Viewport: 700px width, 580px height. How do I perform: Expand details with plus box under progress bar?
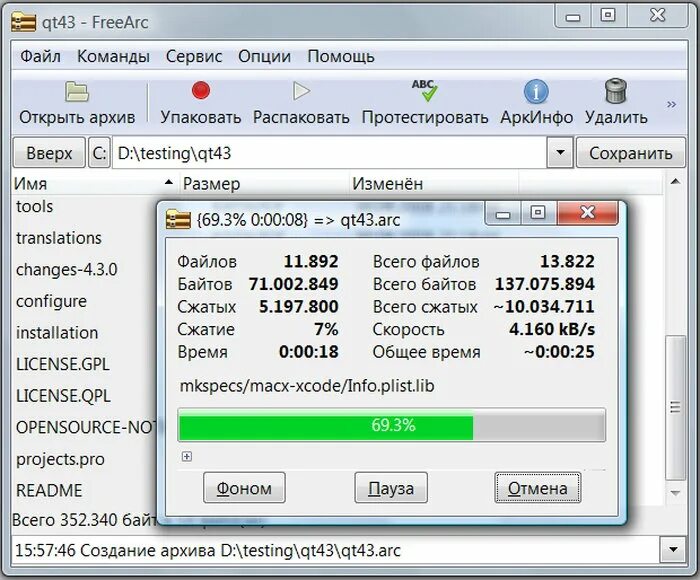click(x=187, y=456)
